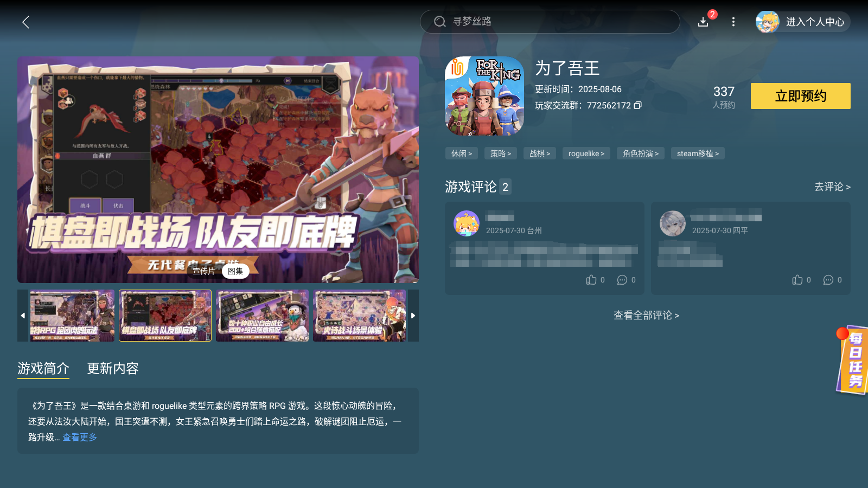Expand 查看全部评论 to see all reviews
The width and height of the screenshot is (868, 488).
(x=646, y=315)
